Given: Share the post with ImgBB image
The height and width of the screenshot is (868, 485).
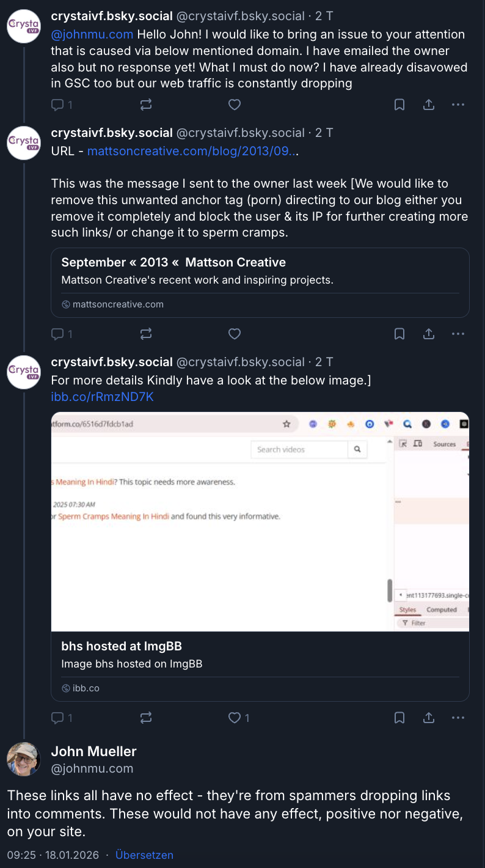Looking at the screenshot, I should click(429, 718).
